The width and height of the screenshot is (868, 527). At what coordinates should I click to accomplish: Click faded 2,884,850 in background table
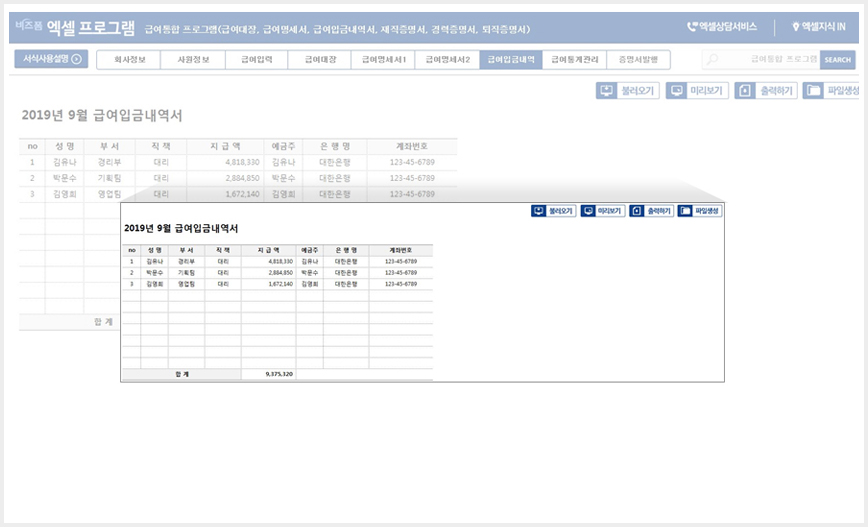[242, 178]
